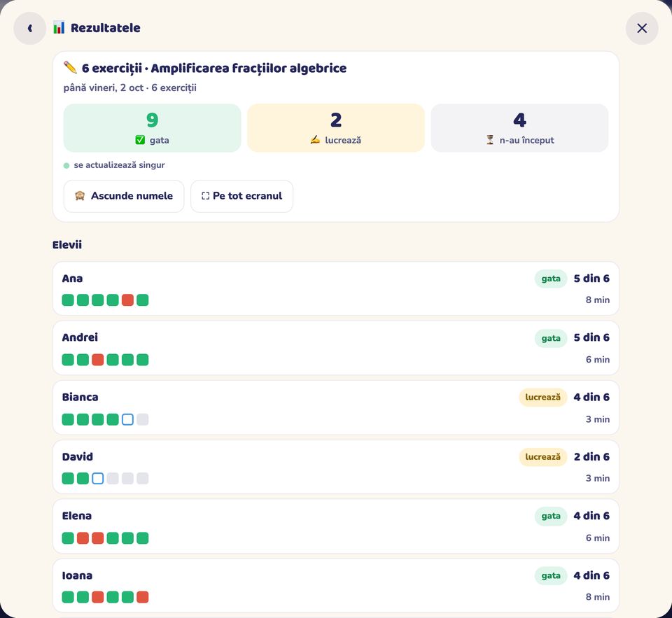Click the 8 min time in Ioana's row
Screen dimensions: 672x618
click(x=597, y=597)
